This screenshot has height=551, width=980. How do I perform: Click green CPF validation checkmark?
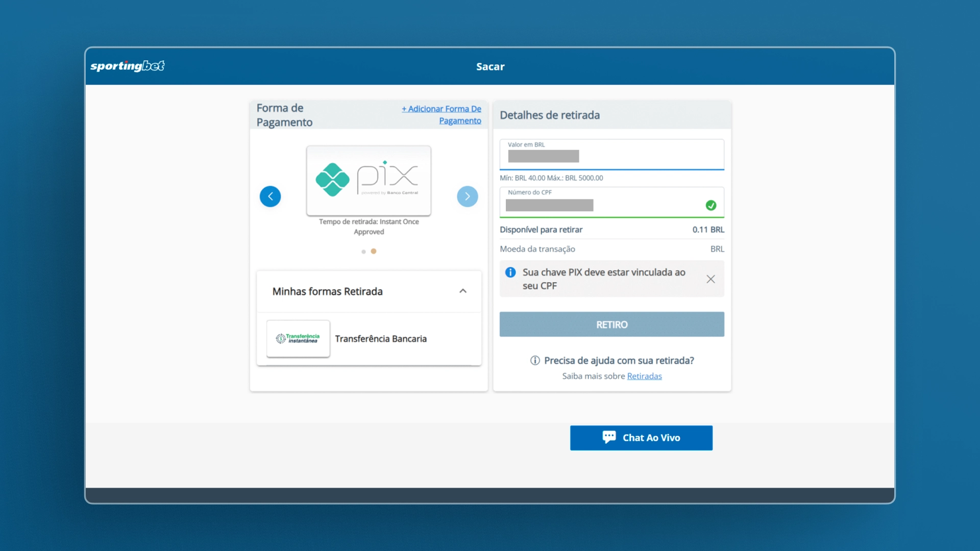pos(711,205)
